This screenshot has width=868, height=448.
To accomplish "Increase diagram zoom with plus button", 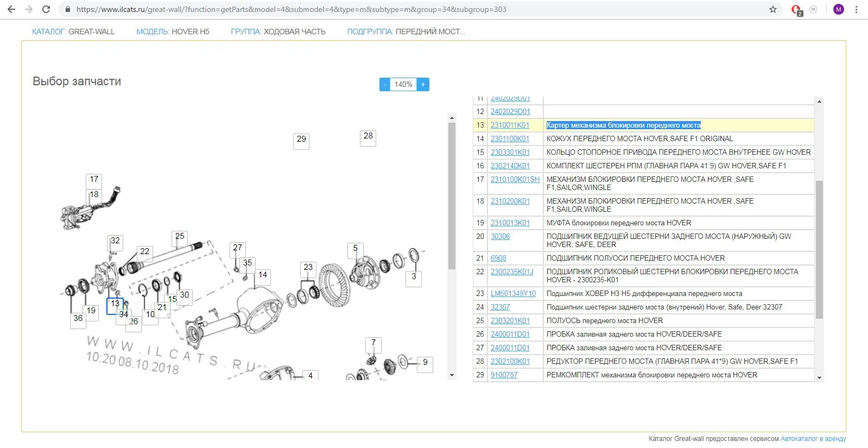I will [x=423, y=84].
